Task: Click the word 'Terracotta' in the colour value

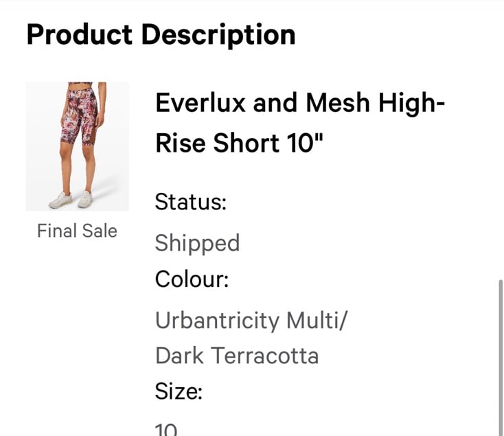Action: [264, 356]
